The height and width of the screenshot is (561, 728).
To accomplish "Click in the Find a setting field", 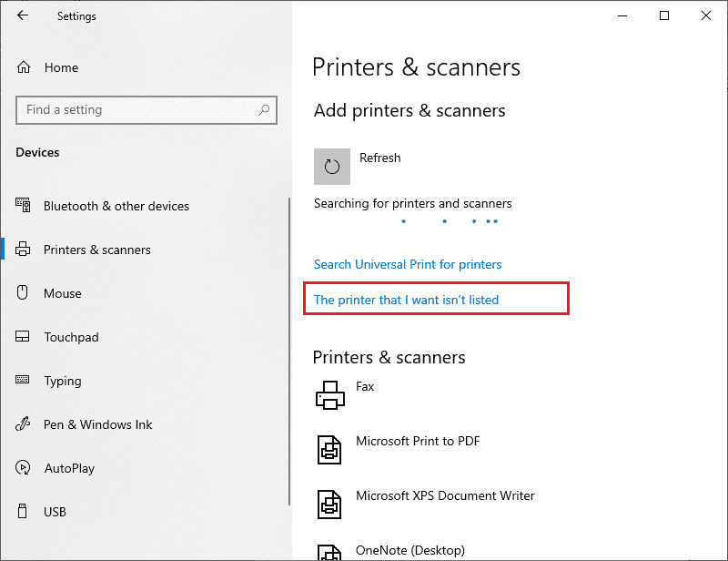I will click(x=147, y=110).
